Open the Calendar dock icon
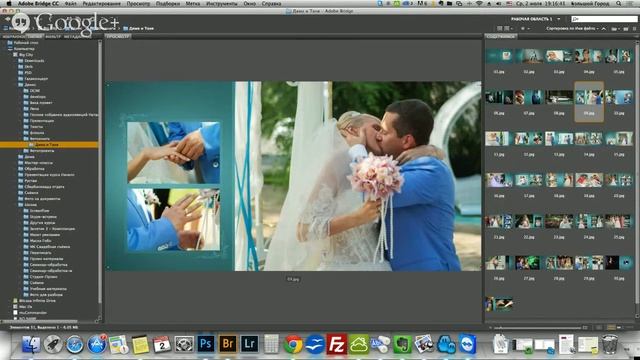Image resolution: width=640 pixels, height=360 pixels. click(x=162, y=344)
